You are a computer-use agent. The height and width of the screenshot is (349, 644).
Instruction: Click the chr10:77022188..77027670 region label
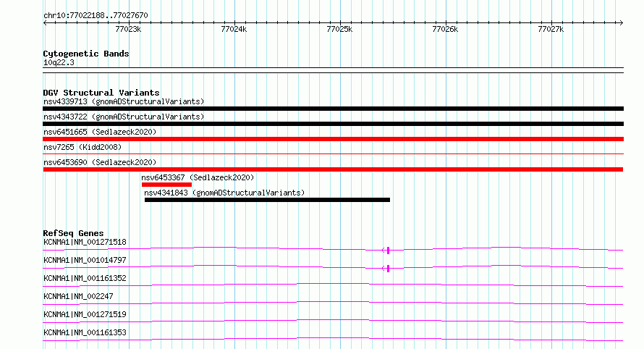(x=96, y=16)
